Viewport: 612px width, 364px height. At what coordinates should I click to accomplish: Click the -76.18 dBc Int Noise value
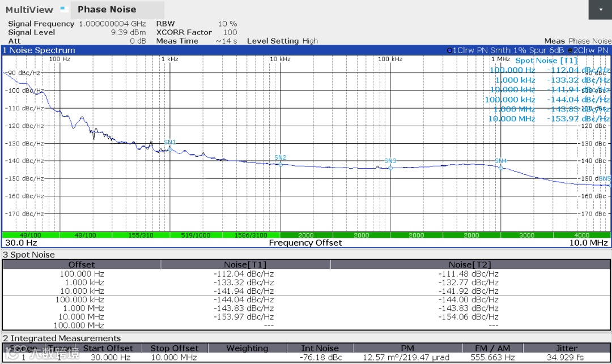(x=321, y=357)
